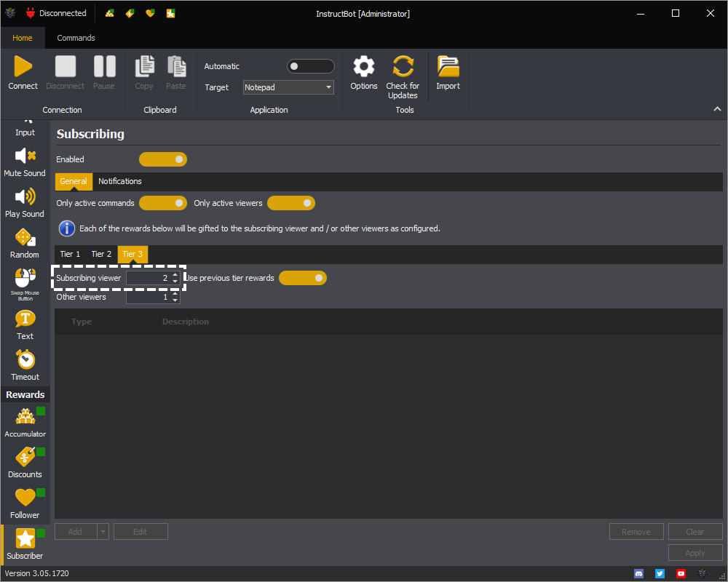The image size is (728, 582).
Task: Click the Connect play icon
Action: (23, 66)
